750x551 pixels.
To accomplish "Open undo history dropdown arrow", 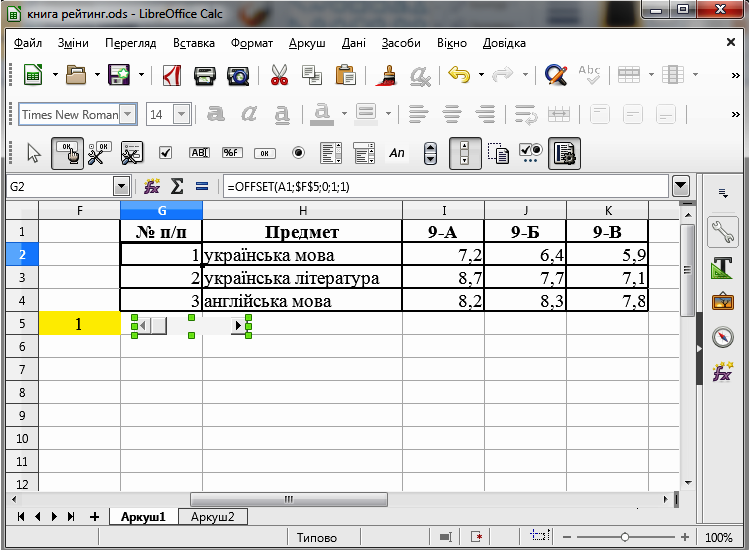I will [x=481, y=75].
